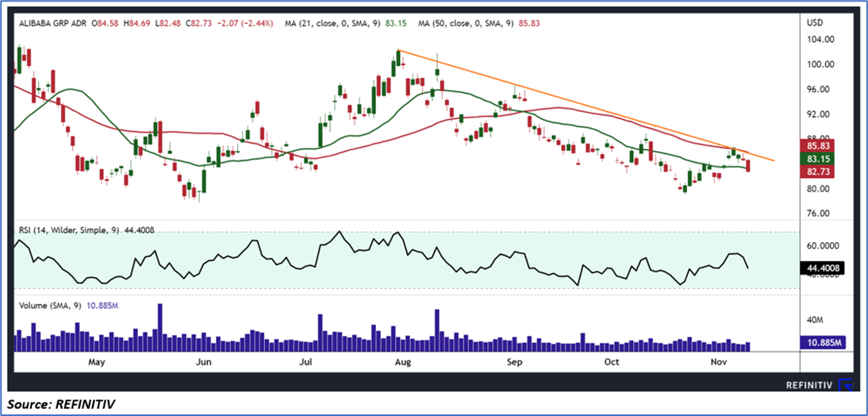Click the Sep label on time axis
Viewport: 868px width, 416px height.
tap(515, 363)
